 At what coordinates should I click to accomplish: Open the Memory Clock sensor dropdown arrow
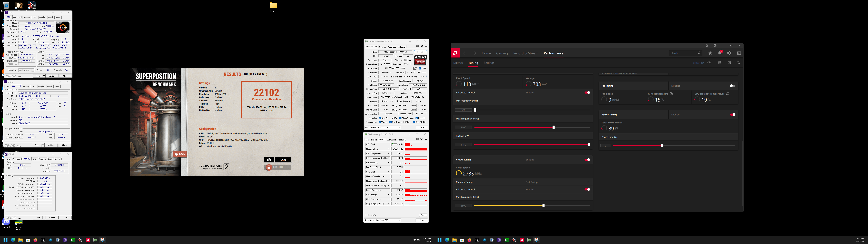coord(389,149)
